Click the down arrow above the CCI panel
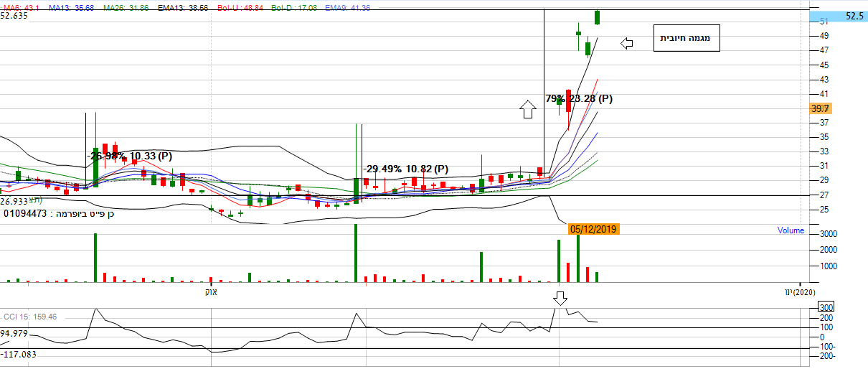Image resolution: width=868 pixels, height=369 pixels. [x=561, y=298]
